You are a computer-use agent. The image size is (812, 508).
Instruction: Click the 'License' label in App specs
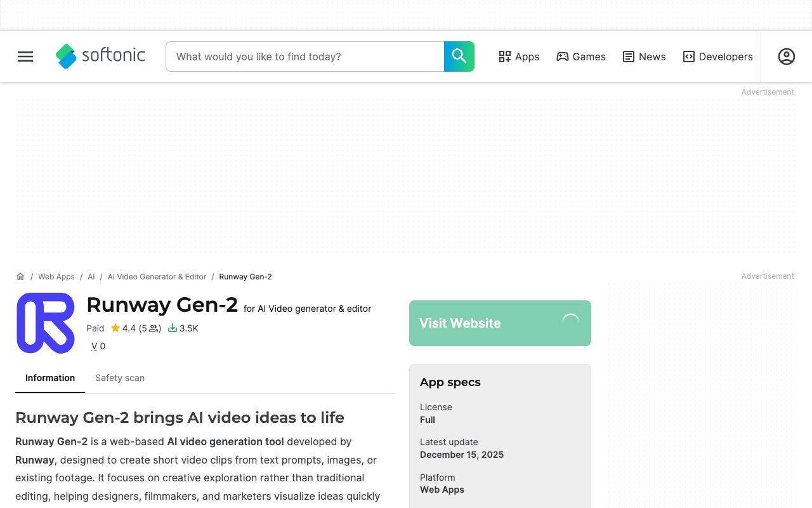coord(436,407)
